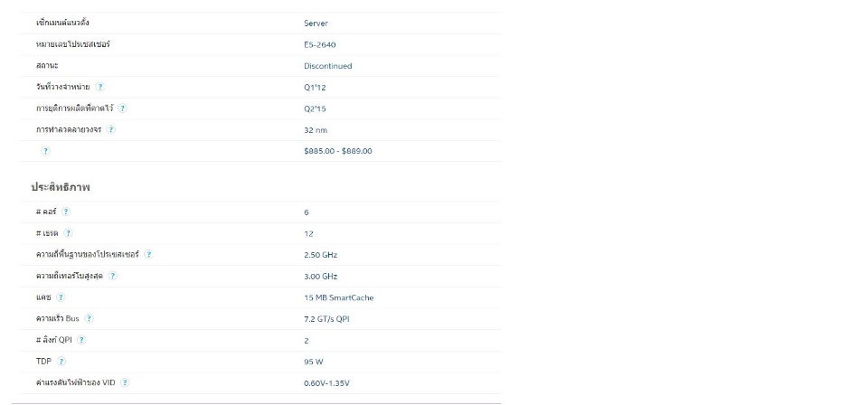Click the 7.2 GT/s QPI value
The height and width of the screenshot is (405, 868).
pyautogui.click(x=328, y=318)
